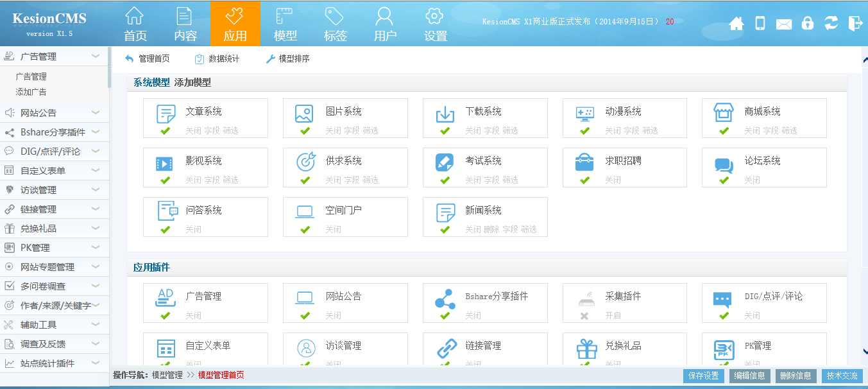
Task: Click the 兑换礼品 gift box icon
Action: 586,349
